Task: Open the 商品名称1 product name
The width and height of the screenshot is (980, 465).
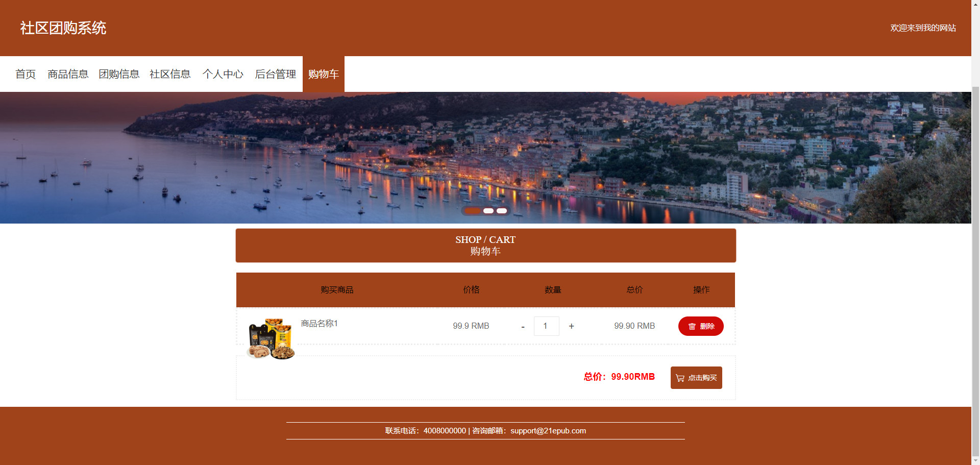Action: [319, 323]
